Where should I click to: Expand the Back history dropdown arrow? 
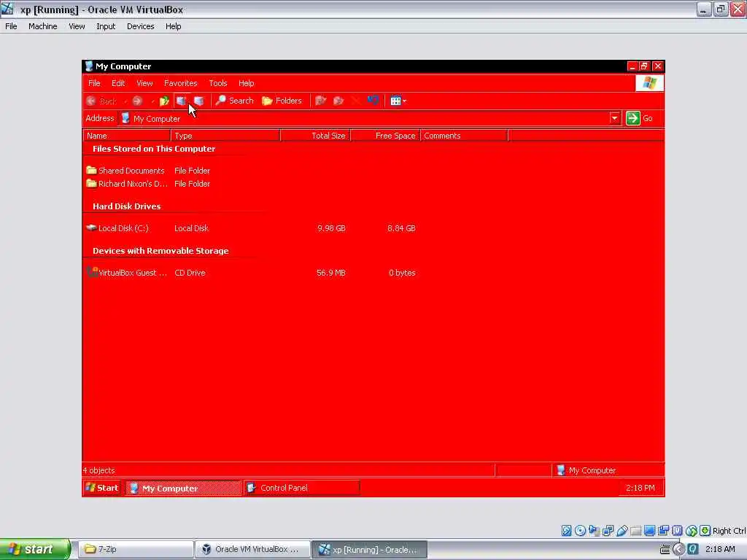tap(125, 101)
